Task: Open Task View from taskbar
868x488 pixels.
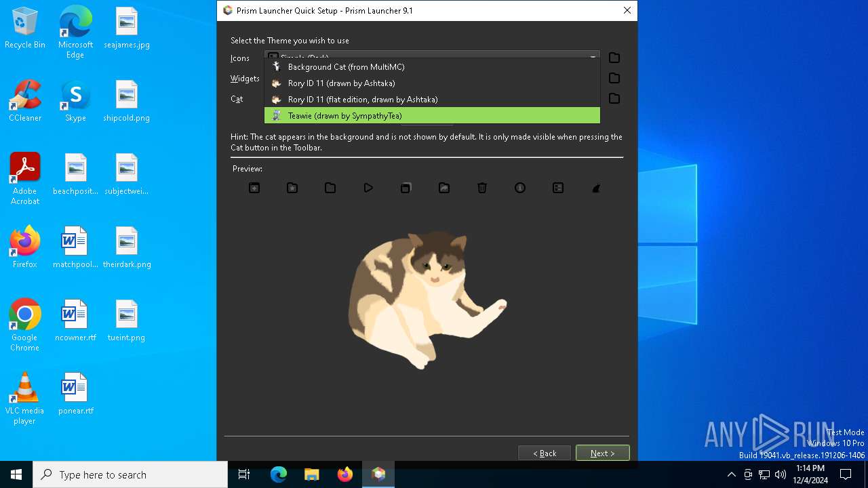Action: 244,474
